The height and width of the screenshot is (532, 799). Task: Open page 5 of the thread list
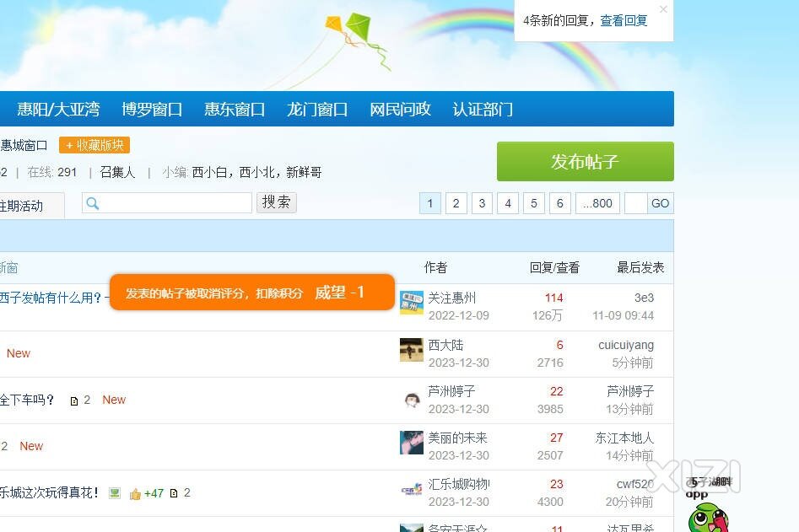[x=534, y=204]
